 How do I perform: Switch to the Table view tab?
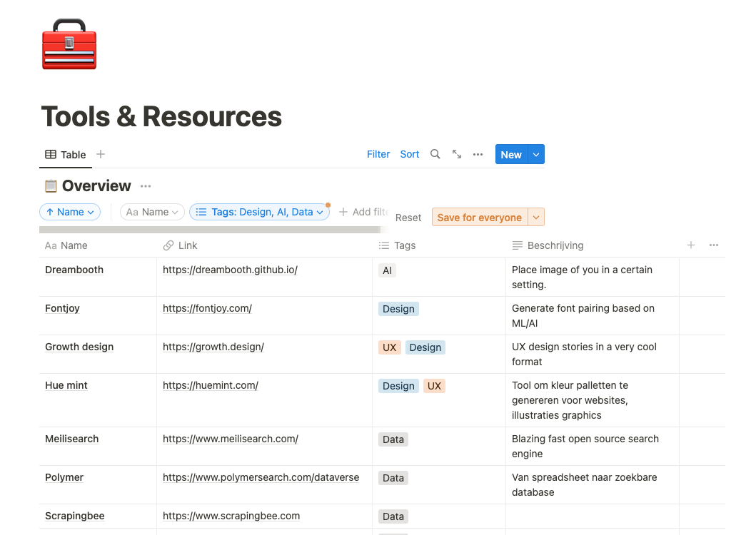point(66,155)
